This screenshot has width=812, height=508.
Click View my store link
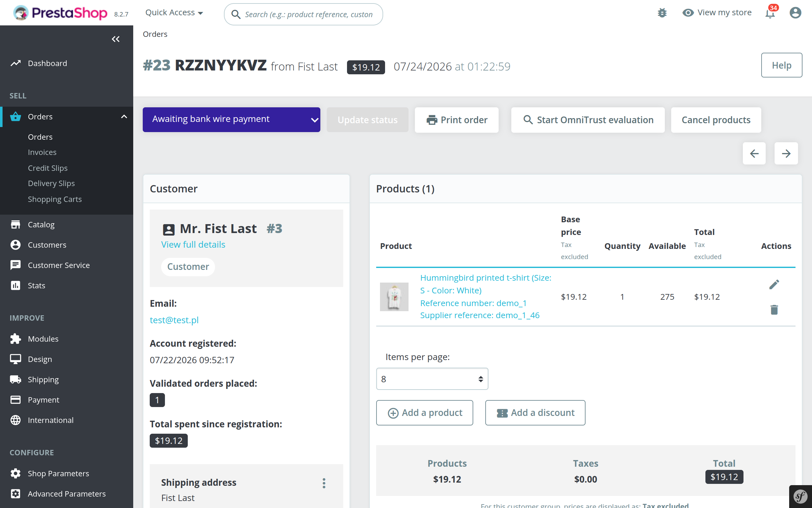(724, 13)
